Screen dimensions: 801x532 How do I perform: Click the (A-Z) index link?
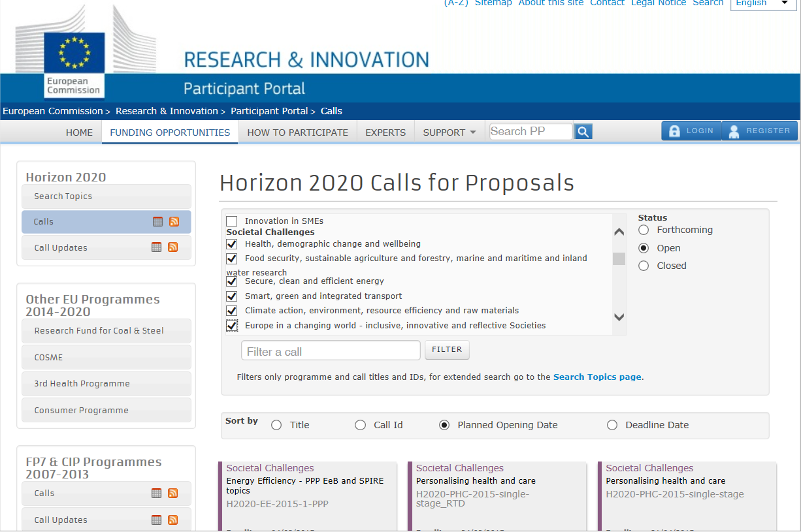[x=456, y=3]
